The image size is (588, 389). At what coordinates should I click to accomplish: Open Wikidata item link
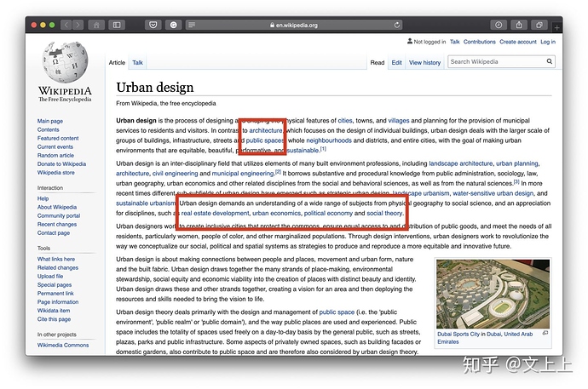[x=53, y=311]
